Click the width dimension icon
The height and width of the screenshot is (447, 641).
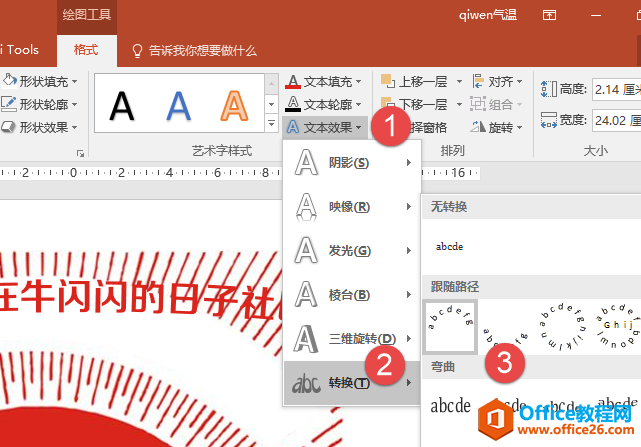click(548, 120)
